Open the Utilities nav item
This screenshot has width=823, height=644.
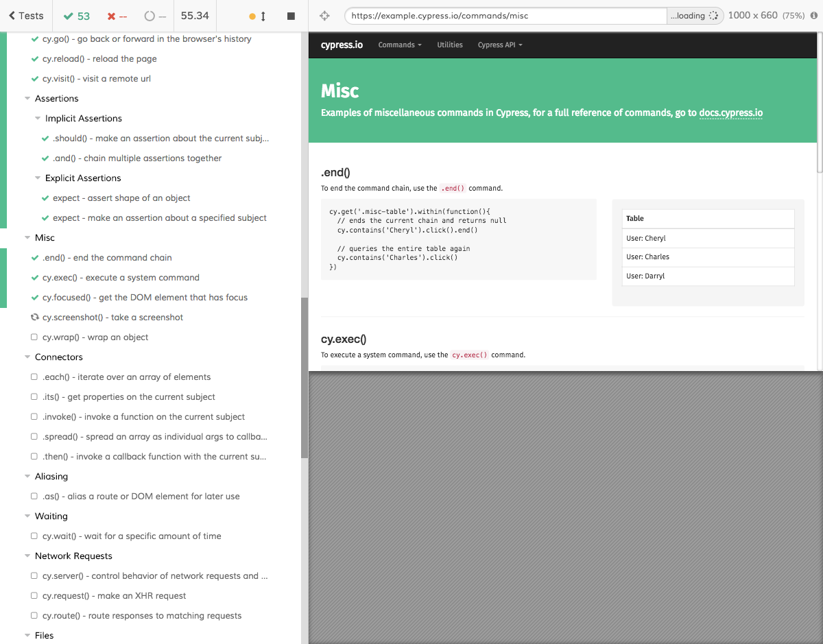[x=450, y=45]
